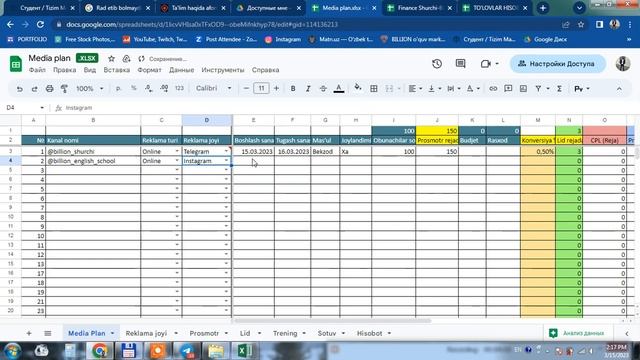This screenshot has width=640, height=360.
Task: Click the font size field showing 11
Action: [x=261, y=89]
